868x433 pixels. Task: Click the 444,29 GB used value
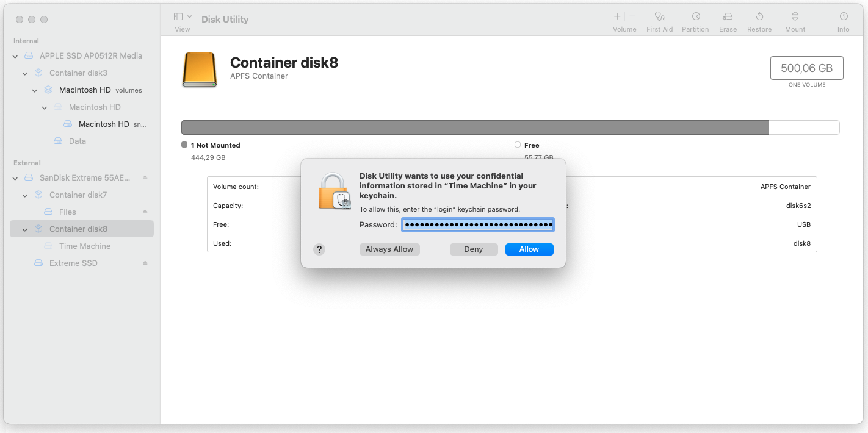(208, 157)
